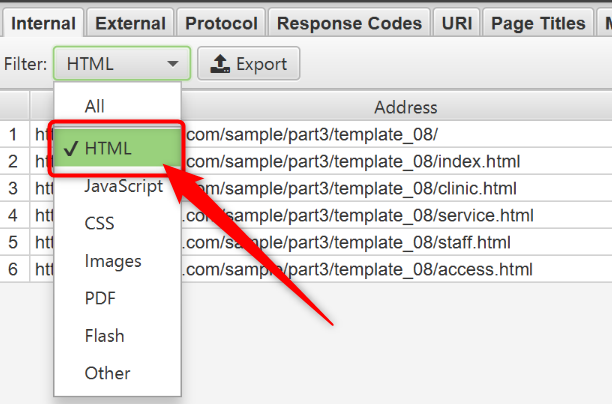This screenshot has width=612, height=404.
Task: Switch to the Internal tab
Action: pos(43,23)
